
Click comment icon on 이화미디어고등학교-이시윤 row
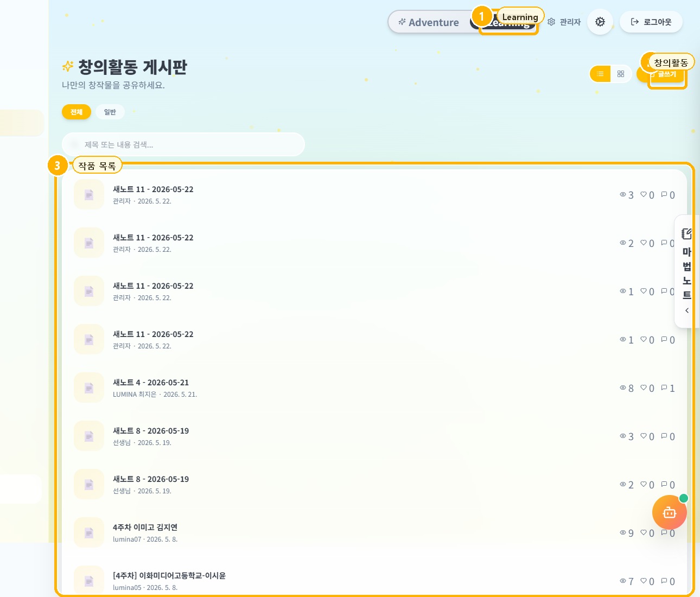pyautogui.click(x=664, y=581)
